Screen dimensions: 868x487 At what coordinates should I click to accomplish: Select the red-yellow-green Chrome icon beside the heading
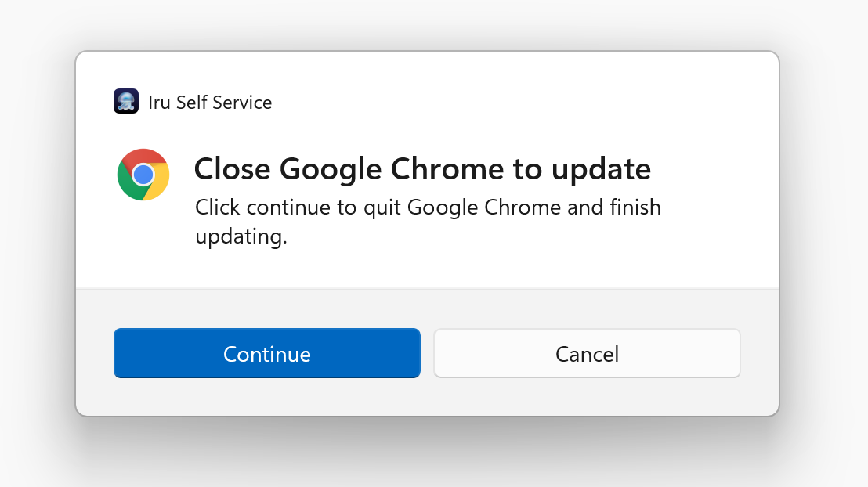click(143, 175)
